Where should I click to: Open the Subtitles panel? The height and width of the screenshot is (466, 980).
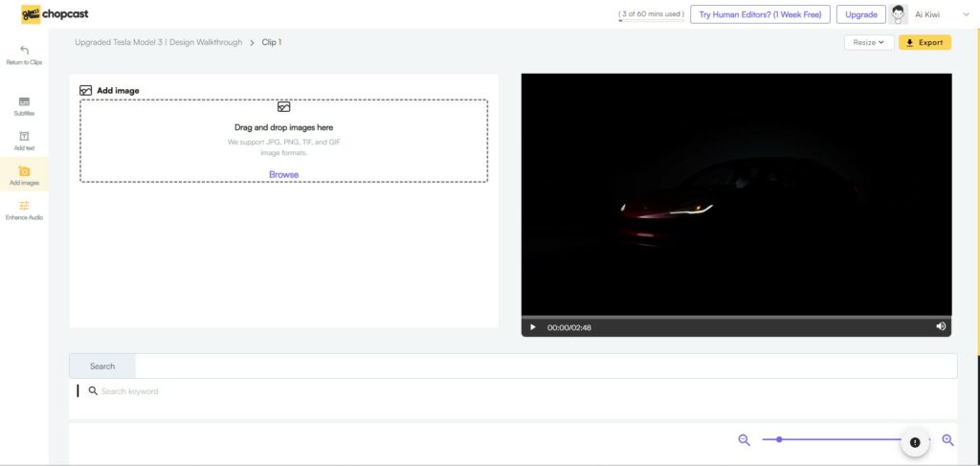tap(24, 107)
